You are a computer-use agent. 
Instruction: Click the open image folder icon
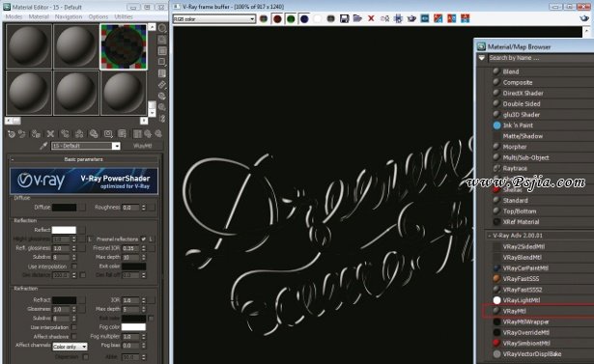click(x=357, y=18)
